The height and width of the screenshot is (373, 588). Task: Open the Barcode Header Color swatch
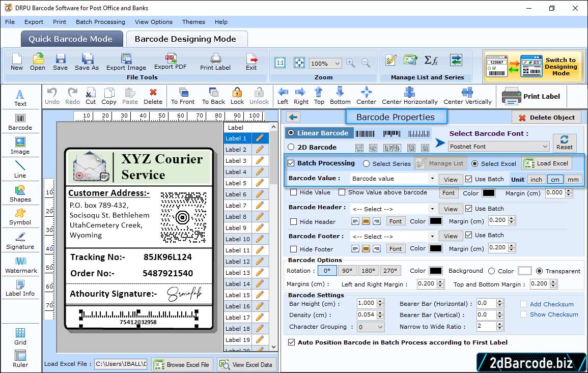pyautogui.click(x=435, y=221)
